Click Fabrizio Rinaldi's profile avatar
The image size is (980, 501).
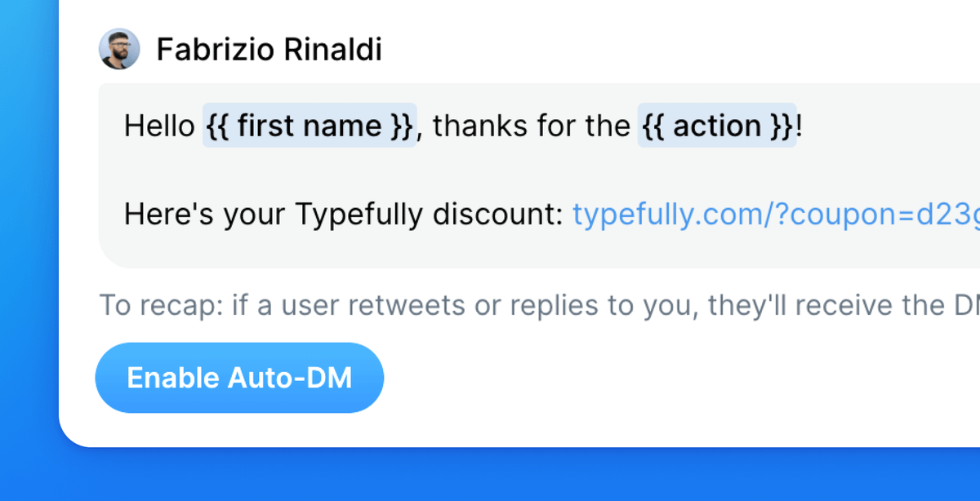click(119, 50)
